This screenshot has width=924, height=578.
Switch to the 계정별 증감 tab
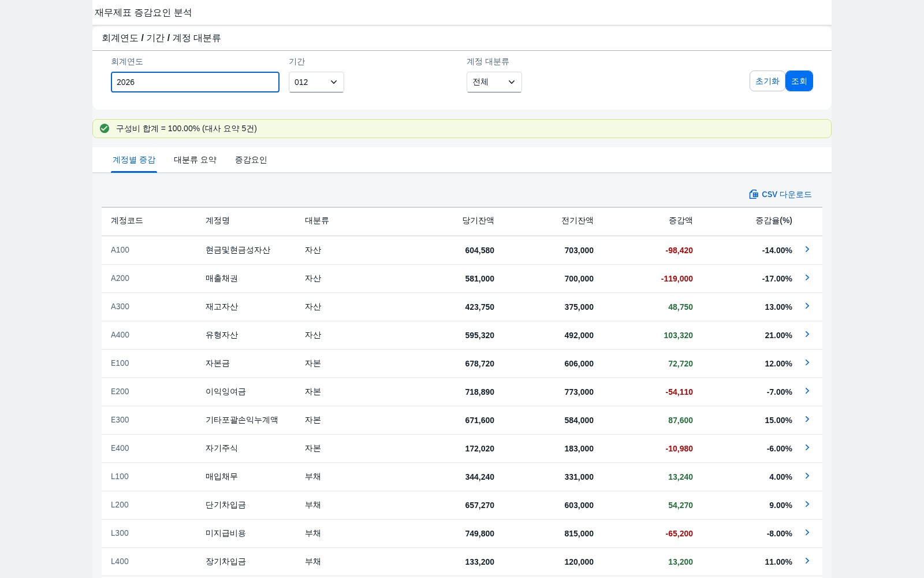point(134,160)
